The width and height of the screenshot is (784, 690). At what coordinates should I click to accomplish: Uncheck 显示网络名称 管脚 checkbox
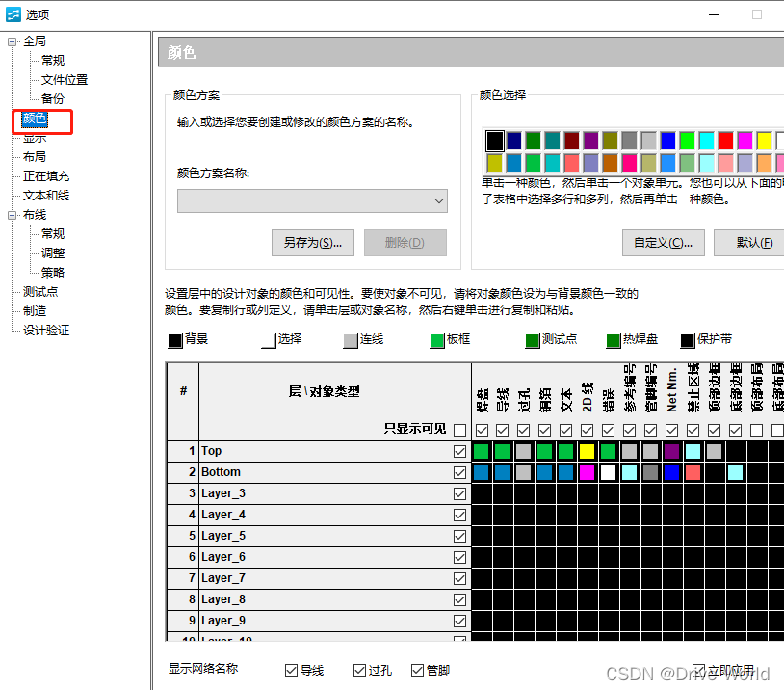click(417, 670)
